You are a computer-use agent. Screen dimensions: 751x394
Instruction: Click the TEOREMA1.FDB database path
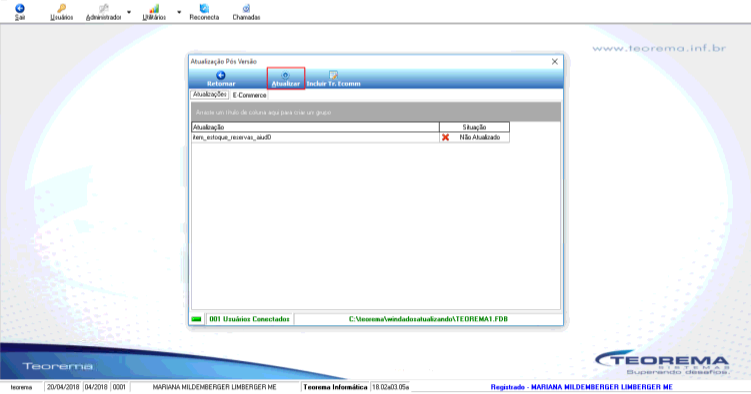[428, 319]
